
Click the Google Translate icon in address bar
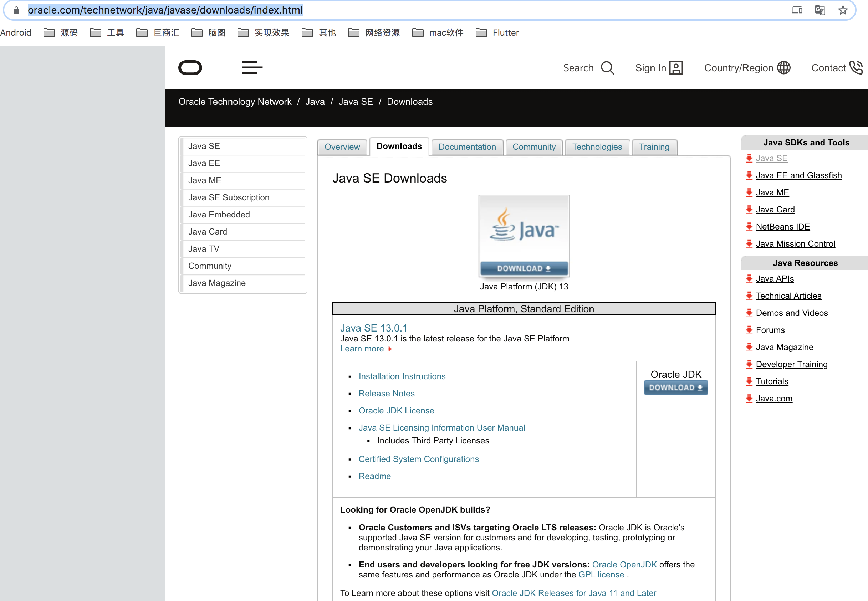point(820,10)
